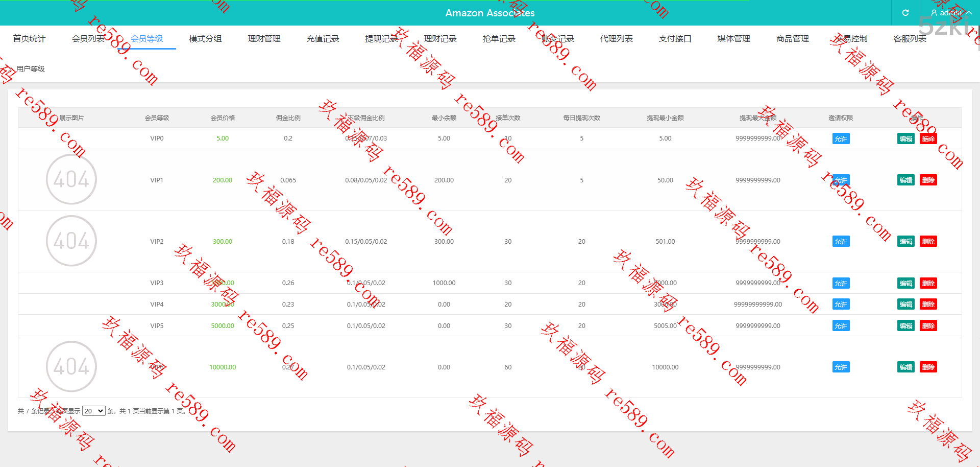The width and height of the screenshot is (980, 467).
Task: Click the 提现最小金额 column header
Action: point(665,118)
